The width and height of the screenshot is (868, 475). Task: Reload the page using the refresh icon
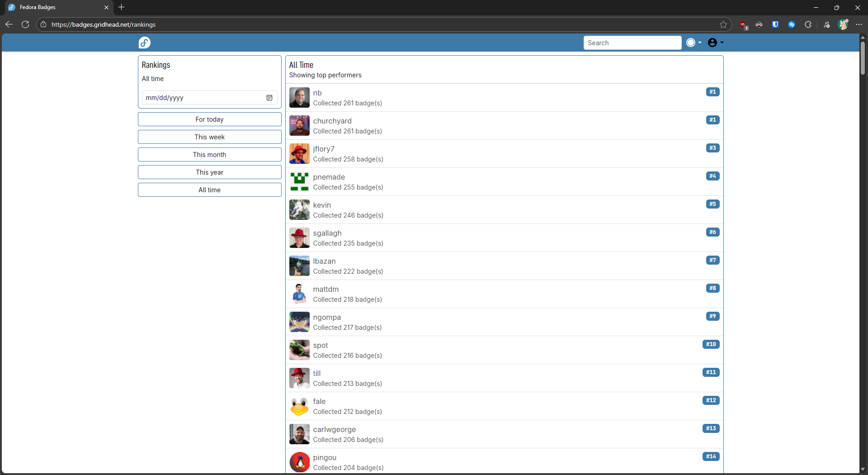click(x=25, y=24)
